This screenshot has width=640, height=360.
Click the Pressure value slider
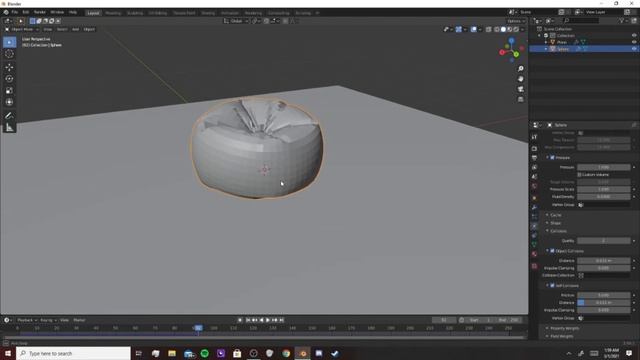[x=604, y=167]
